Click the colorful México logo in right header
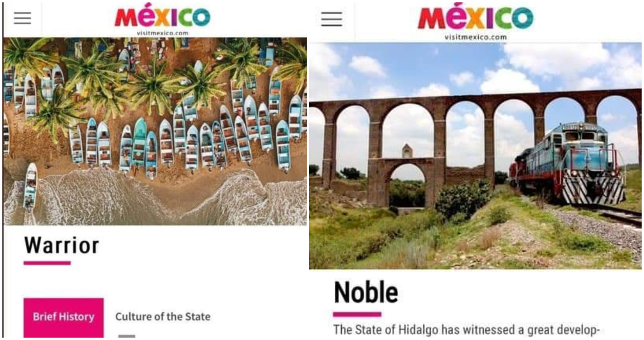Viewport: 644px width, 340px height. [x=475, y=17]
